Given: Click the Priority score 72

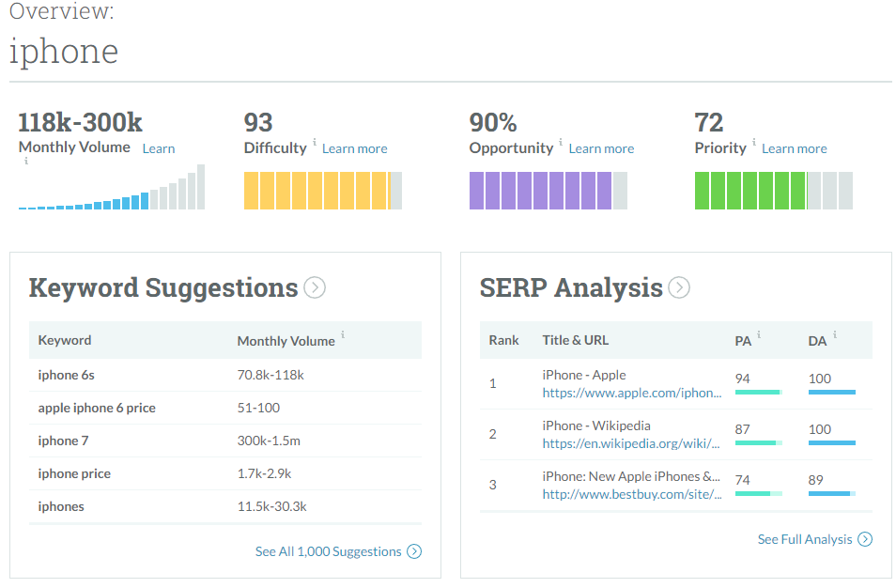Looking at the screenshot, I should tap(709, 122).
